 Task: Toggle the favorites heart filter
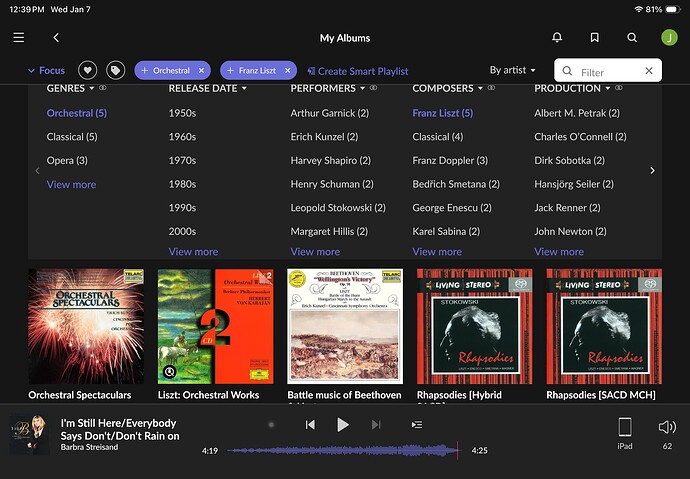coord(88,71)
